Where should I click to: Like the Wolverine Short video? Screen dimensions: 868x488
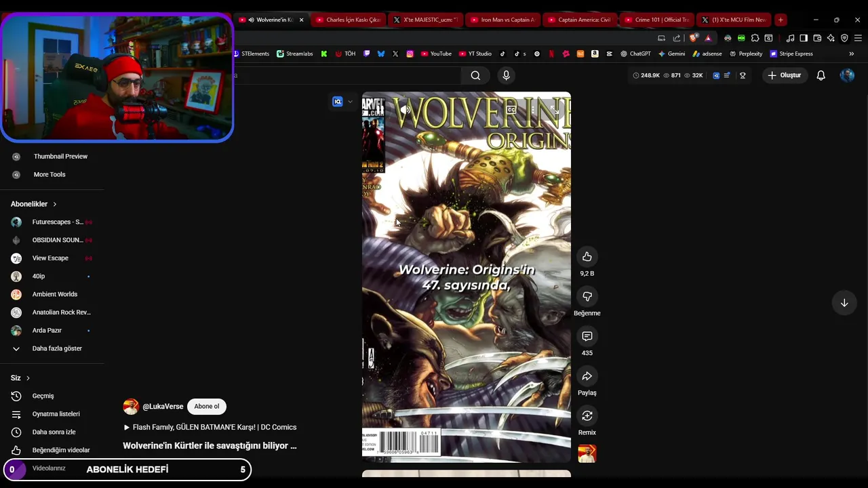587,257
